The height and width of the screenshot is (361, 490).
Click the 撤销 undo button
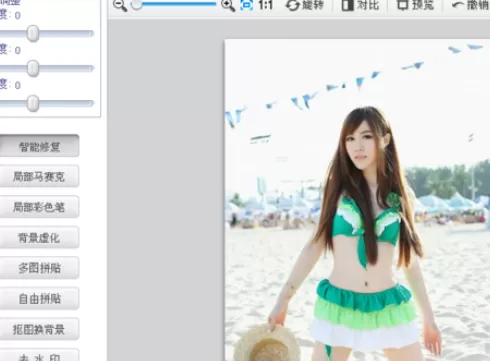coord(471,5)
